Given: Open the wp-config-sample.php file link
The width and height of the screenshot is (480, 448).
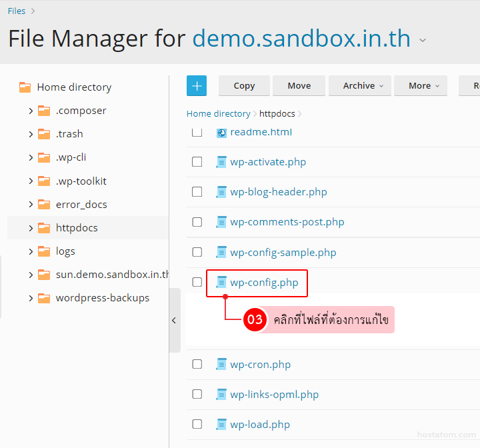Looking at the screenshot, I should coord(283,253).
